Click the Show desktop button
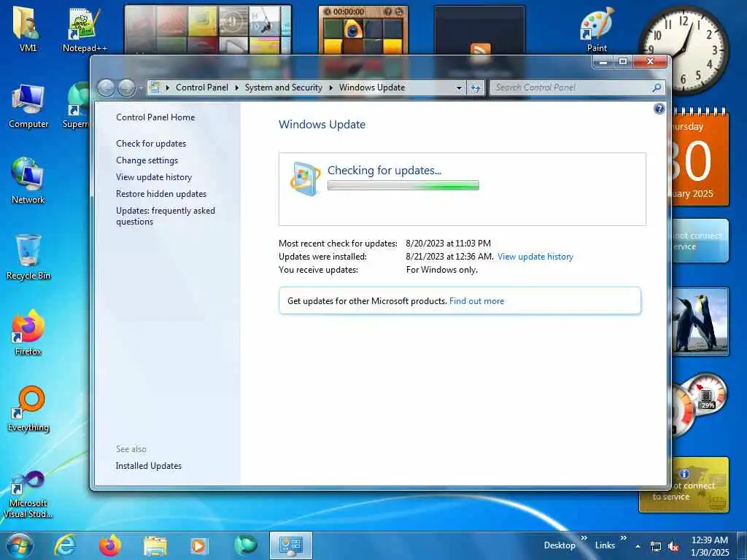Screen dimensions: 747x560 pos(742,546)
